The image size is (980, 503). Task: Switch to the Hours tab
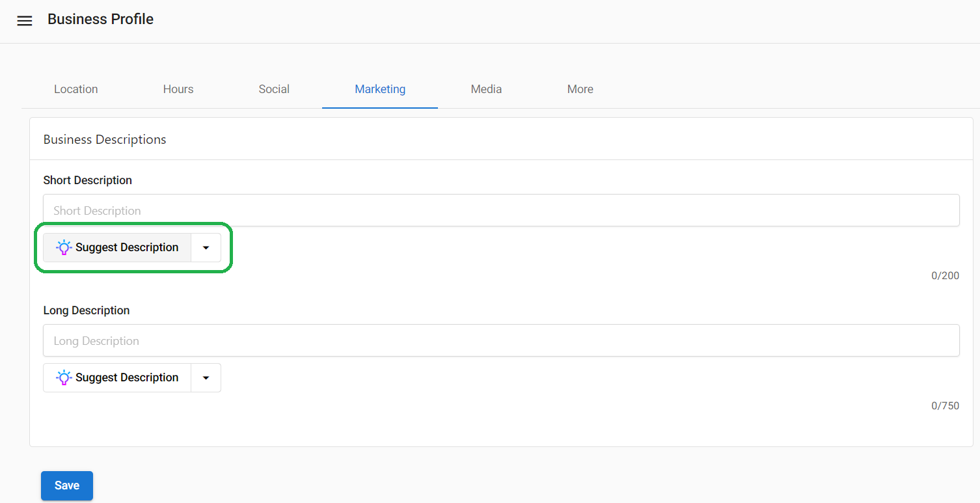click(178, 89)
